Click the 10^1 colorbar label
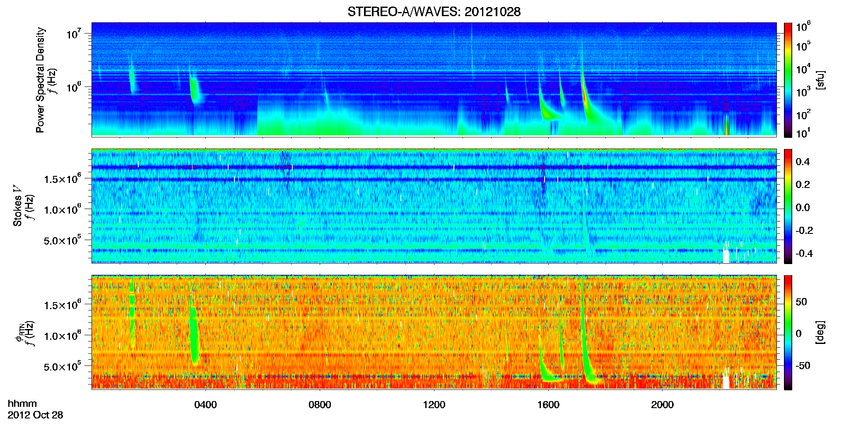This screenshot has width=868, height=447. click(803, 133)
